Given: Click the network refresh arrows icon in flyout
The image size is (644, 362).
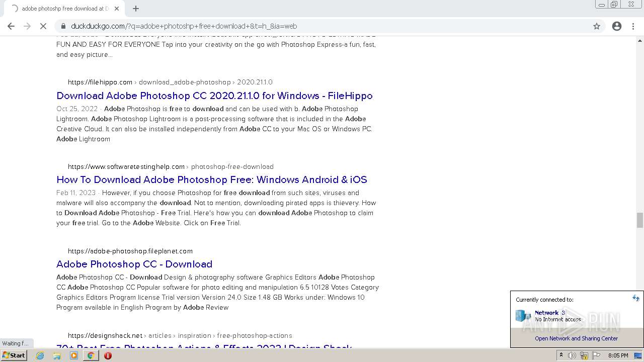Looking at the screenshot, I should pos(635,298).
